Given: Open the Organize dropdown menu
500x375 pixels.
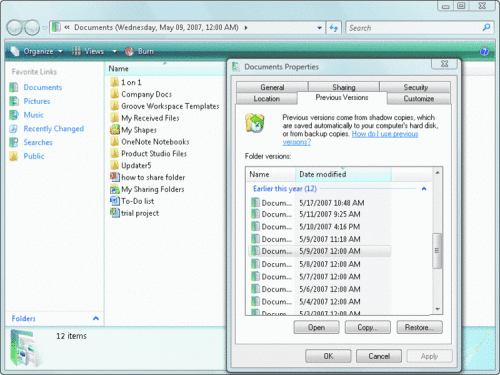Looking at the screenshot, I should click(x=37, y=51).
